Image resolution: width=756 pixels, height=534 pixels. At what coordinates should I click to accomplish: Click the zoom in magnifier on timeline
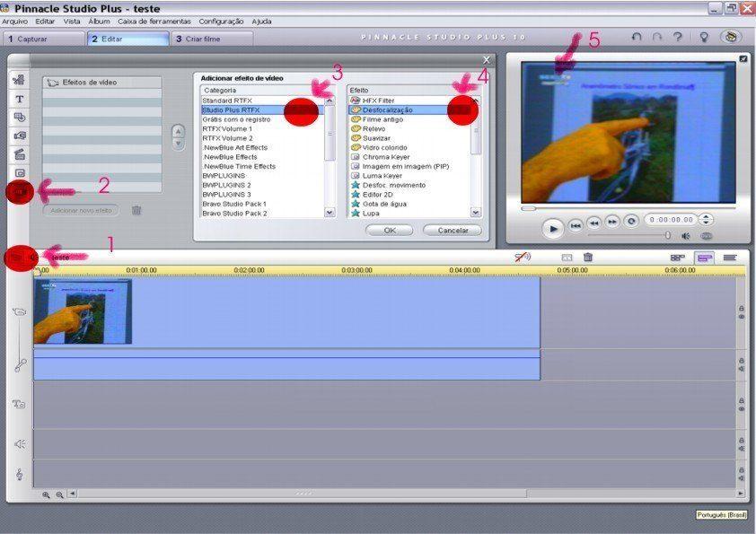click(46, 495)
